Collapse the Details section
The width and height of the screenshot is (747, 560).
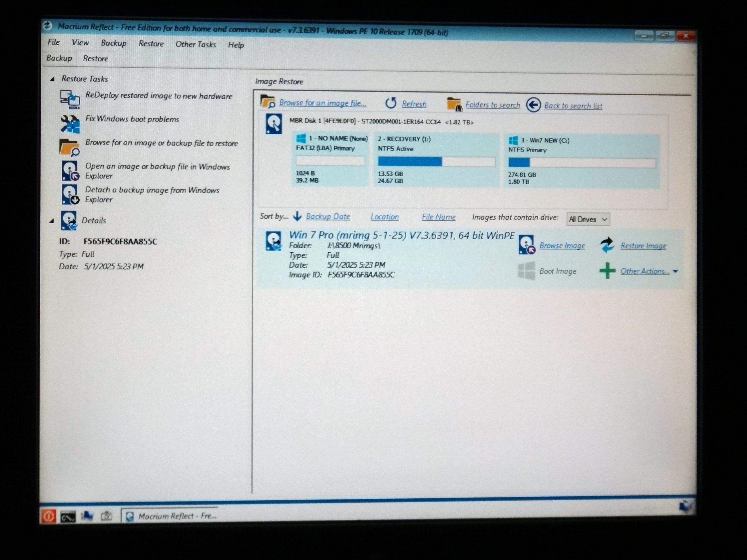click(52, 221)
